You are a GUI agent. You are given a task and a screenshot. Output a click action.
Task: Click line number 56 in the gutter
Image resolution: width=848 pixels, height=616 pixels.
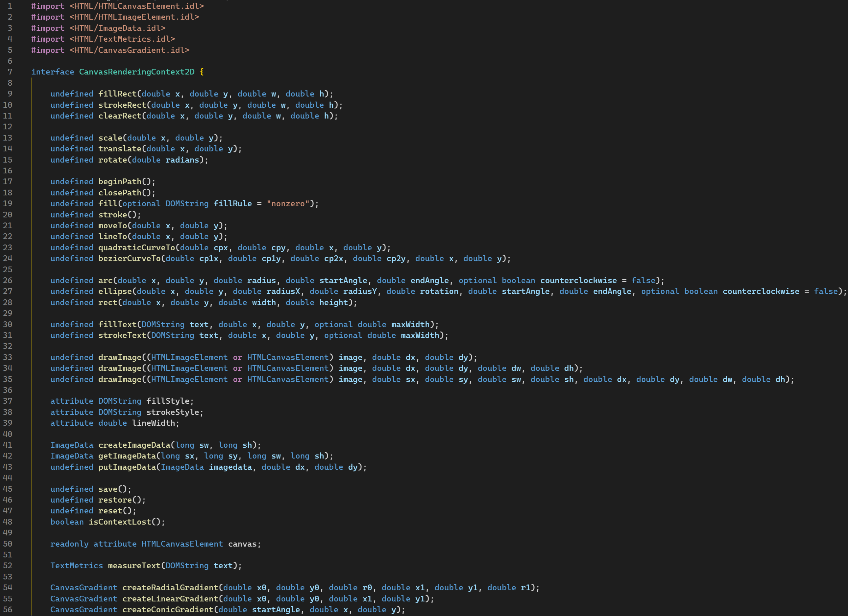pyautogui.click(x=7, y=610)
